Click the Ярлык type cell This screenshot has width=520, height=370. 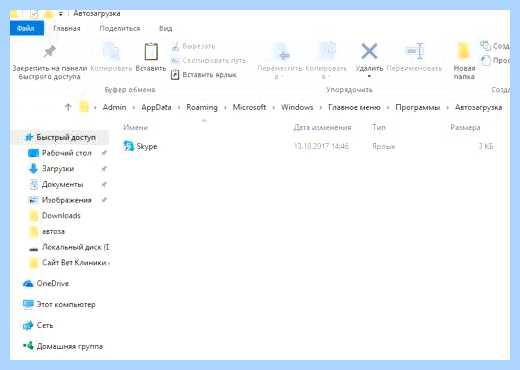[x=383, y=147]
